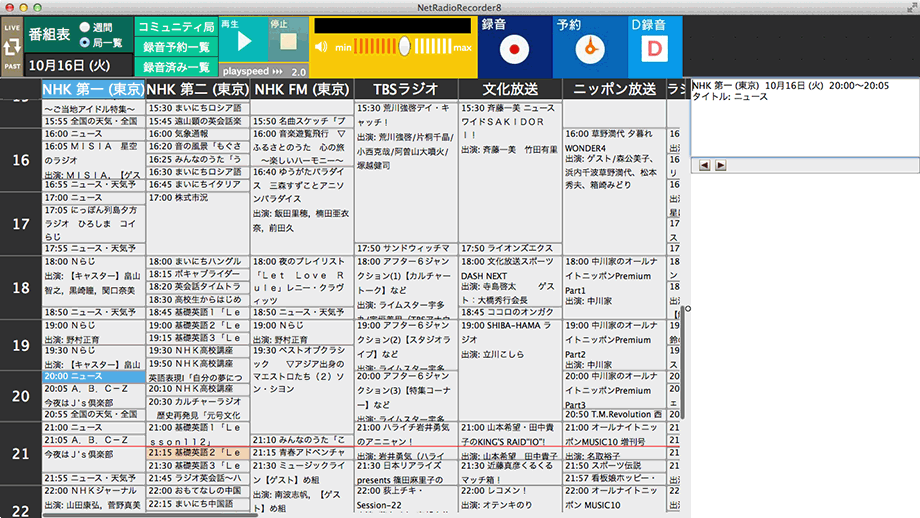This screenshot has height=518, width=920.
Task: Select the highlighted 21:15 基礎英語2 program
Action: [198, 453]
